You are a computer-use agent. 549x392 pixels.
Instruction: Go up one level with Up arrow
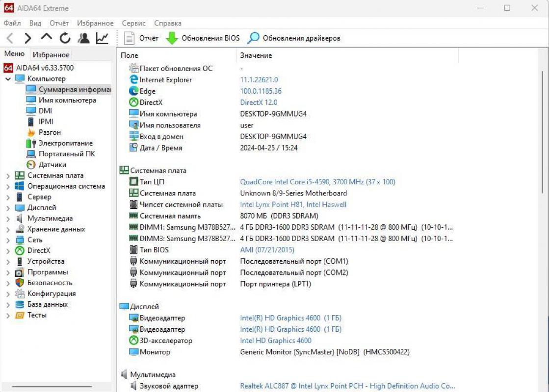coord(46,37)
